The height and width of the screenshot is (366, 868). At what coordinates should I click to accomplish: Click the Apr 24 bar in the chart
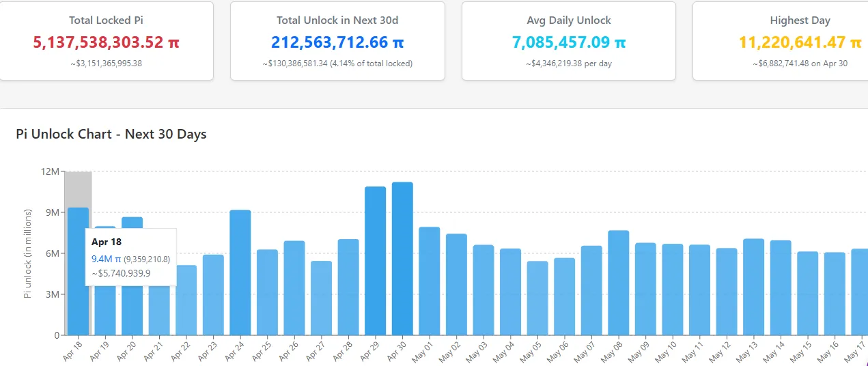click(x=240, y=273)
